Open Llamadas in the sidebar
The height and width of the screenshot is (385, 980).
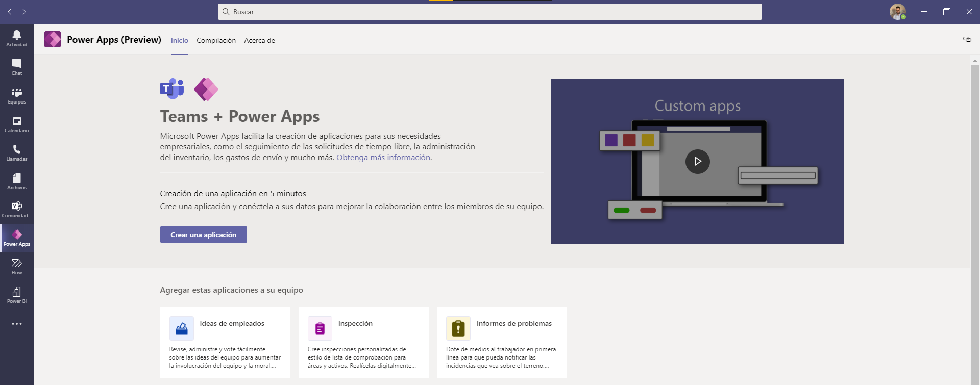17,152
